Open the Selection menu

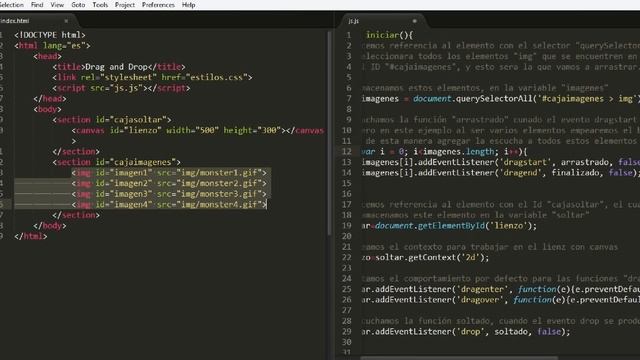(x=11, y=5)
